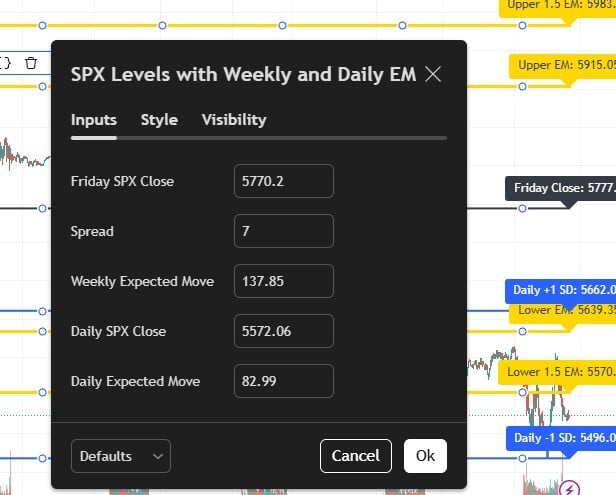
Task: Open the Defaults dropdown
Action: click(x=121, y=456)
